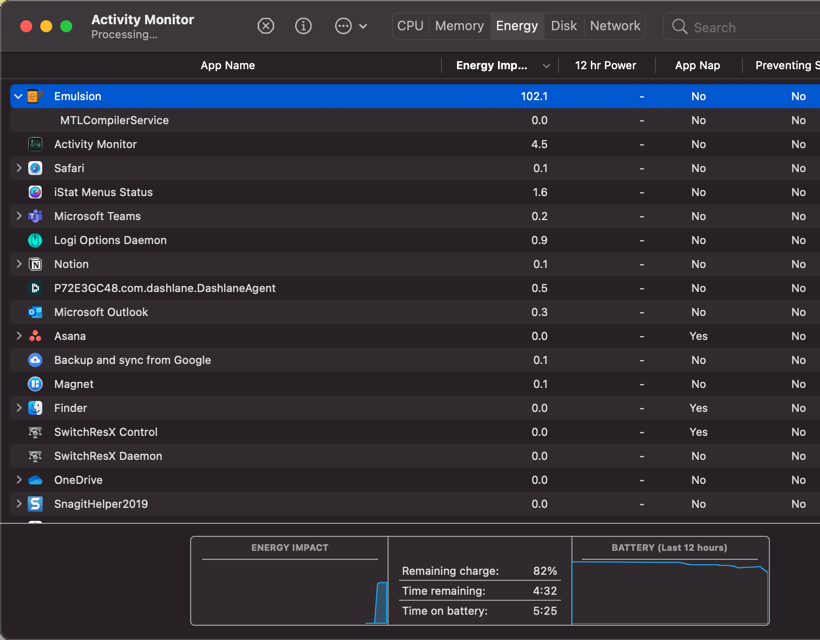820x640 pixels.
Task: Expand the Notion process group
Action: point(19,264)
